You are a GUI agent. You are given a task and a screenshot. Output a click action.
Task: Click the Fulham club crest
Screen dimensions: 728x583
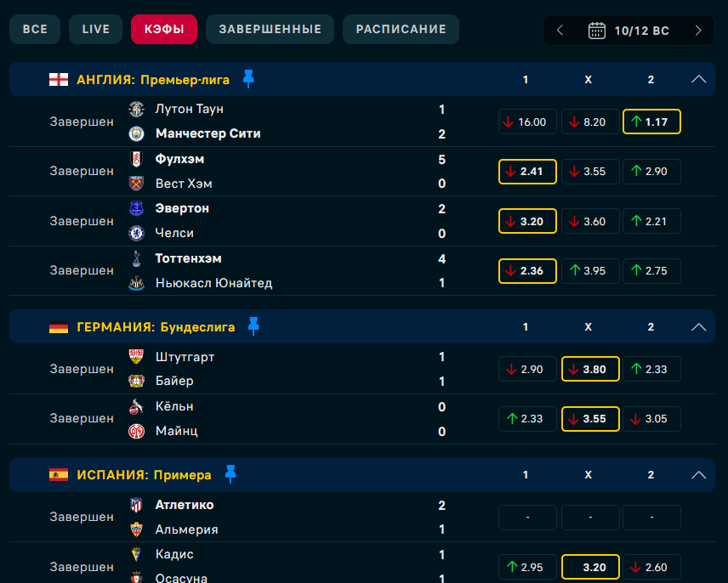click(136, 159)
